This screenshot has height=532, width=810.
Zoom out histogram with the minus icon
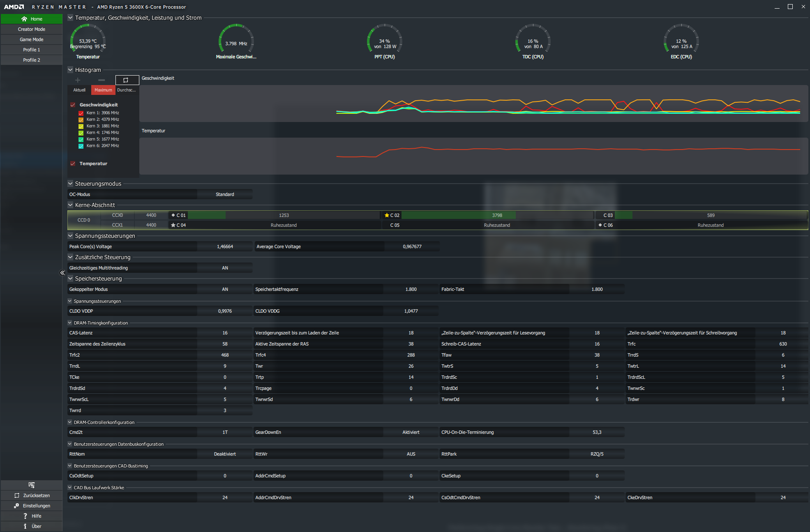tap(102, 80)
